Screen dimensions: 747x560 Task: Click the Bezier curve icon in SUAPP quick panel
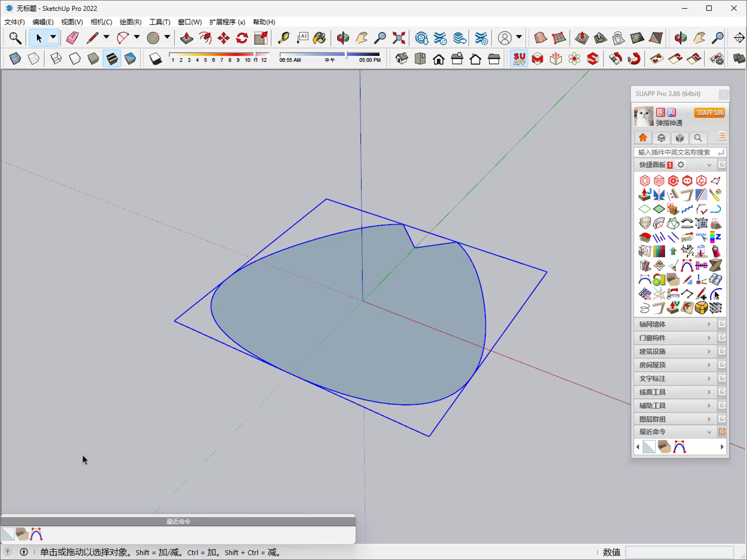(687, 266)
